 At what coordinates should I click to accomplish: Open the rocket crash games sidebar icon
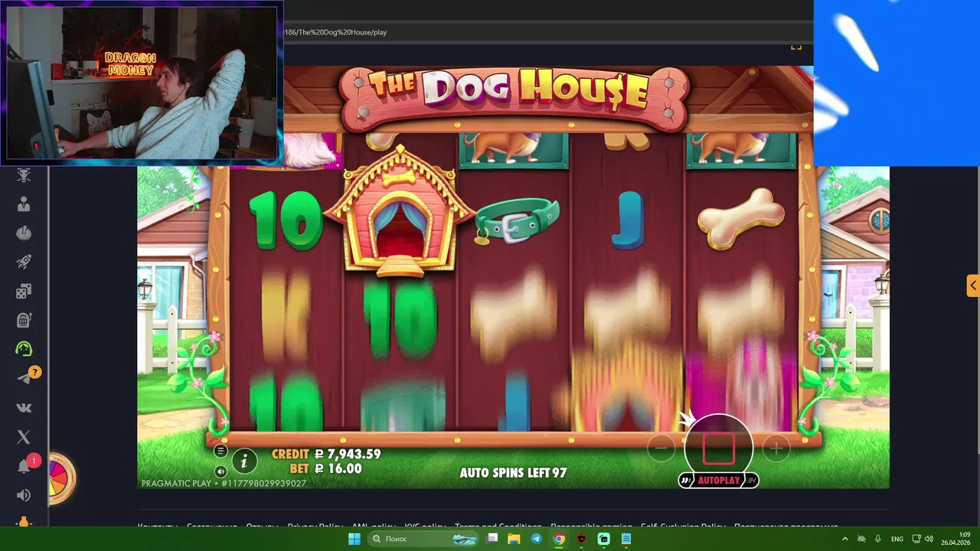[x=24, y=262]
